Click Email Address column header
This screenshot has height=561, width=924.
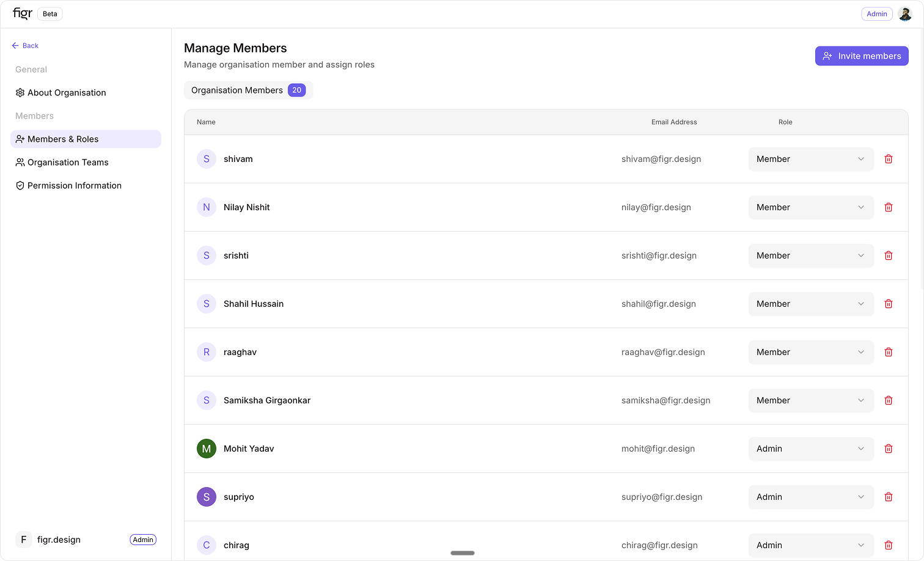coord(674,122)
